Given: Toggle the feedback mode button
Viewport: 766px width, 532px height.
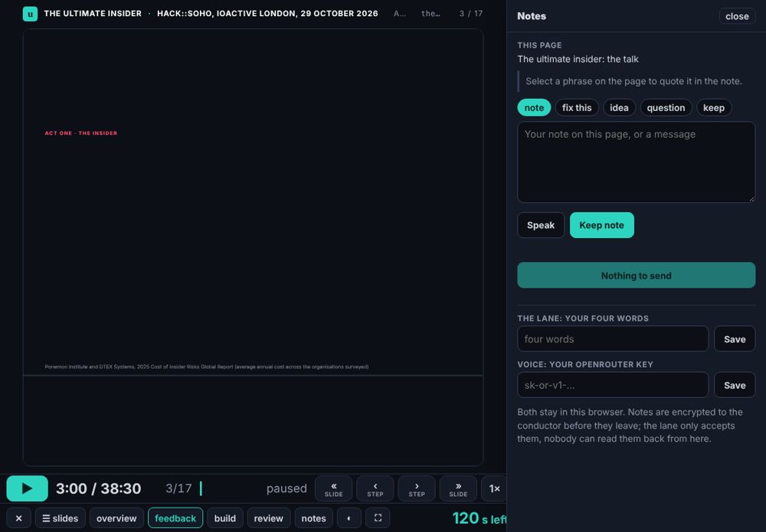Looking at the screenshot, I should point(175,518).
